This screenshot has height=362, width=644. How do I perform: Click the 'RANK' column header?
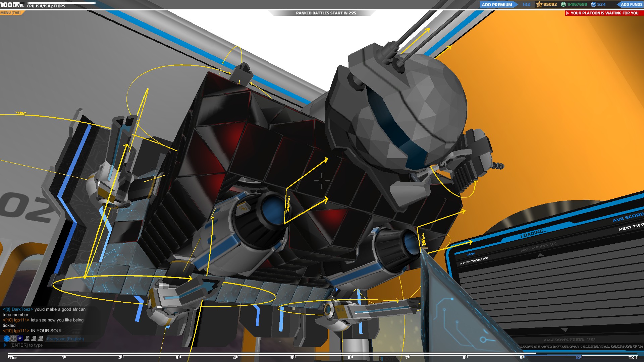point(471,254)
